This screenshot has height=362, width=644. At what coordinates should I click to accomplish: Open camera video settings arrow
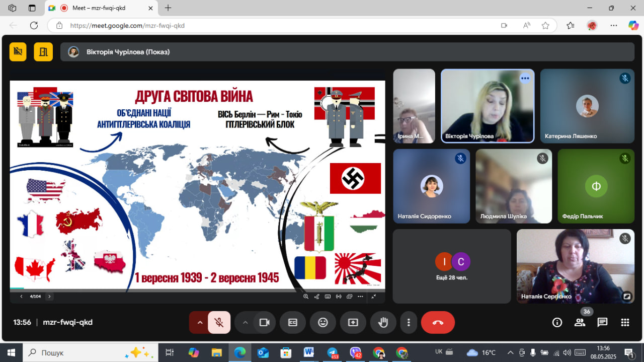[x=245, y=322]
